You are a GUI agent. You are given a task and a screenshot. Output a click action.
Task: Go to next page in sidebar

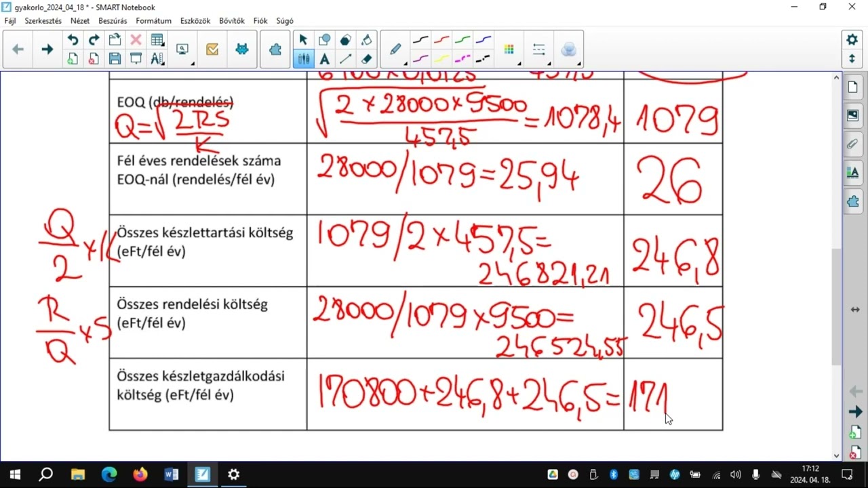click(x=854, y=411)
